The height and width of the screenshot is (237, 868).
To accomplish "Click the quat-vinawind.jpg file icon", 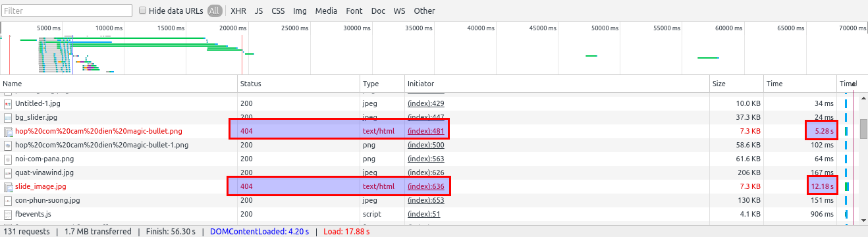I will click(x=8, y=173).
